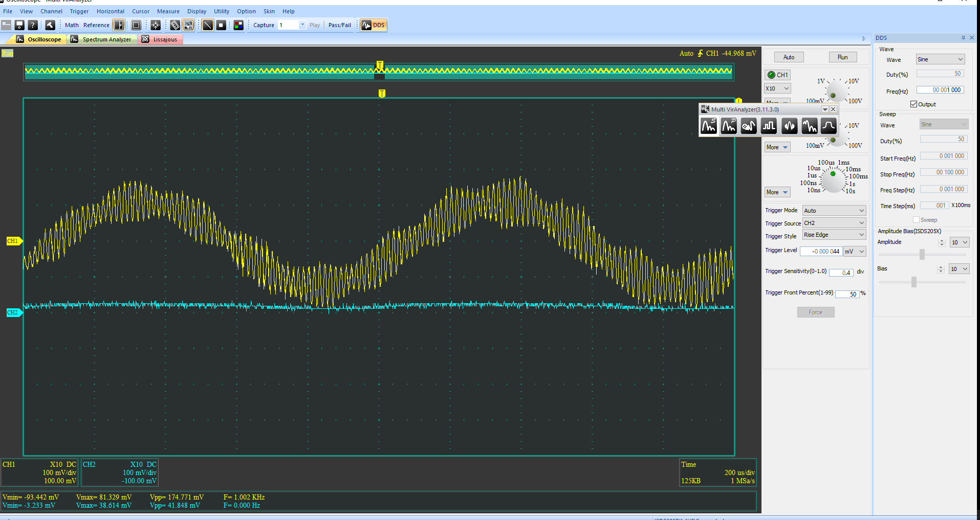
Task: Click the Trigger Sensitivity value field
Action: pos(841,273)
